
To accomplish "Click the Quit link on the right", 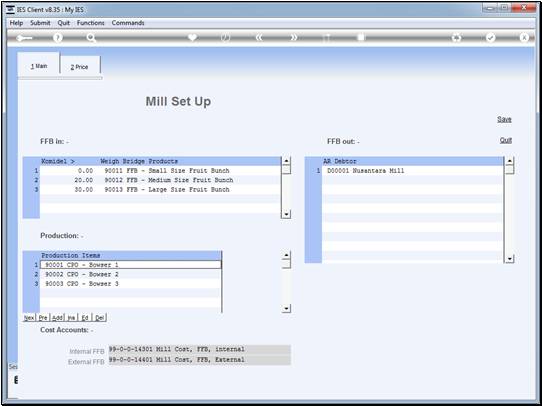I will pyautogui.click(x=506, y=140).
